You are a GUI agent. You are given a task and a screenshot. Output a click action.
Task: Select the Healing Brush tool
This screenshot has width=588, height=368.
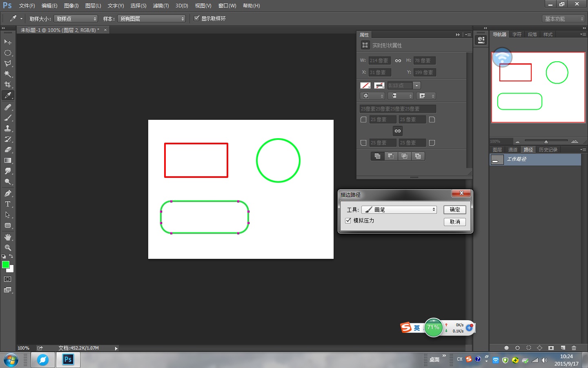pos(7,107)
